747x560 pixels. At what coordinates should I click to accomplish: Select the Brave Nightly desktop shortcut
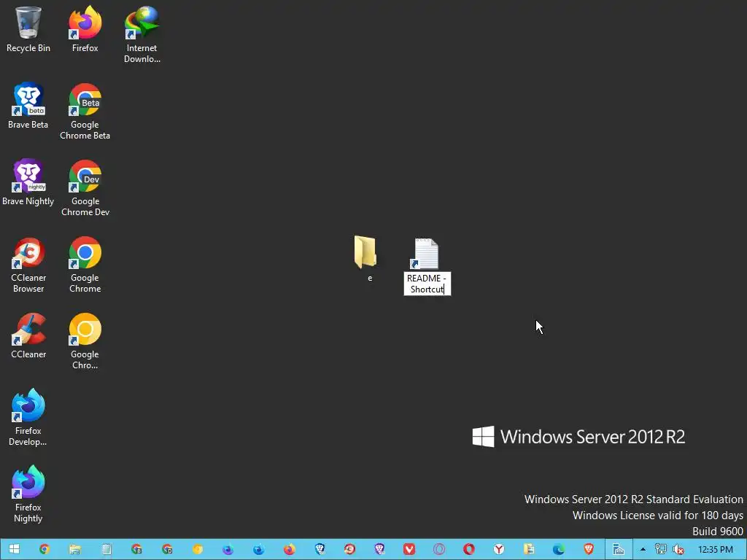pos(28,182)
